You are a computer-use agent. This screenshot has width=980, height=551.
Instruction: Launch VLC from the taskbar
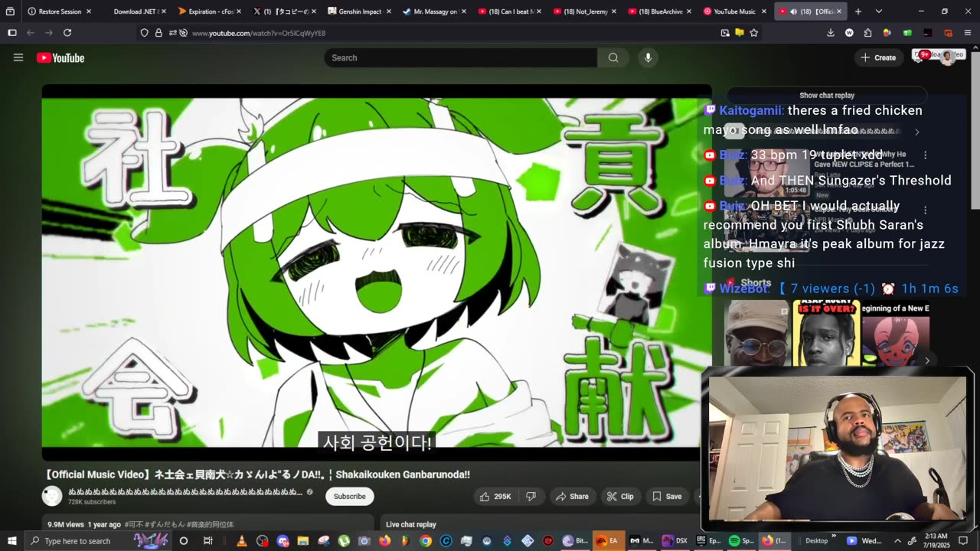[x=242, y=541]
